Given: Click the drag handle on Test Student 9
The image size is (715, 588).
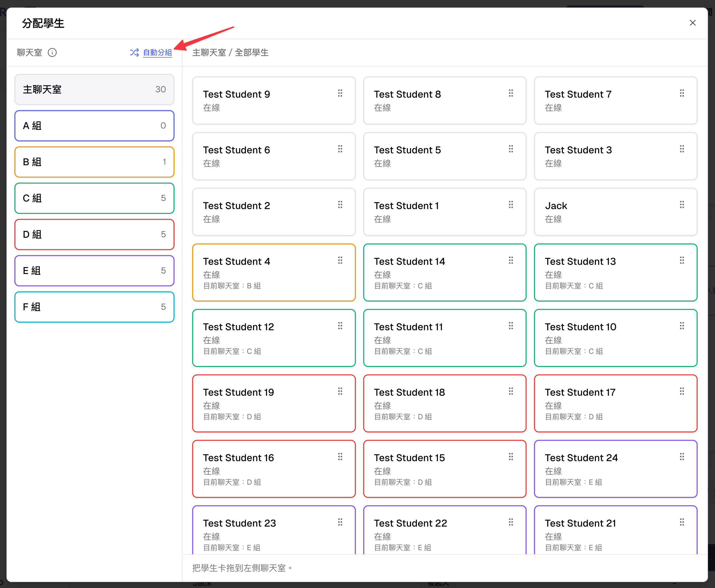Looking at the screenshot, I should [340, 93].
